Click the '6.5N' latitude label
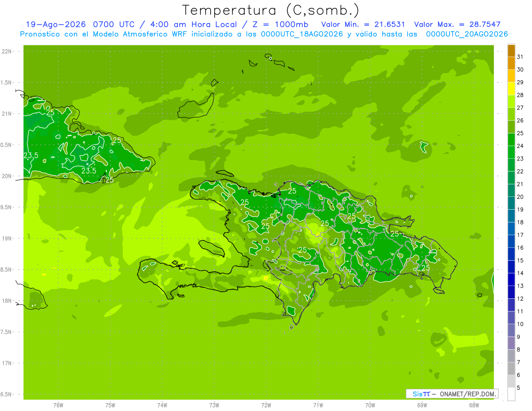Viewport: 532px width, 411px height. click(7, 394)
